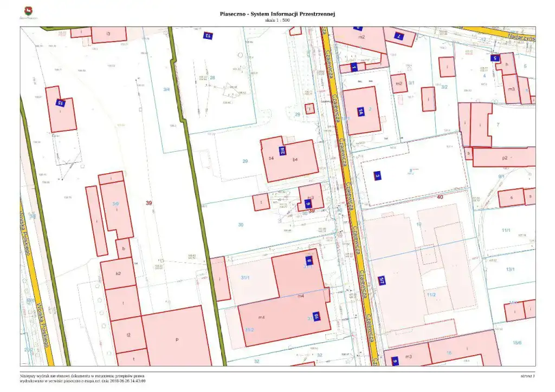Click the map title Piaseczno System Informacji Przestrzennej
The height and width of the screenshot is (392, 555).
[277, 14]
